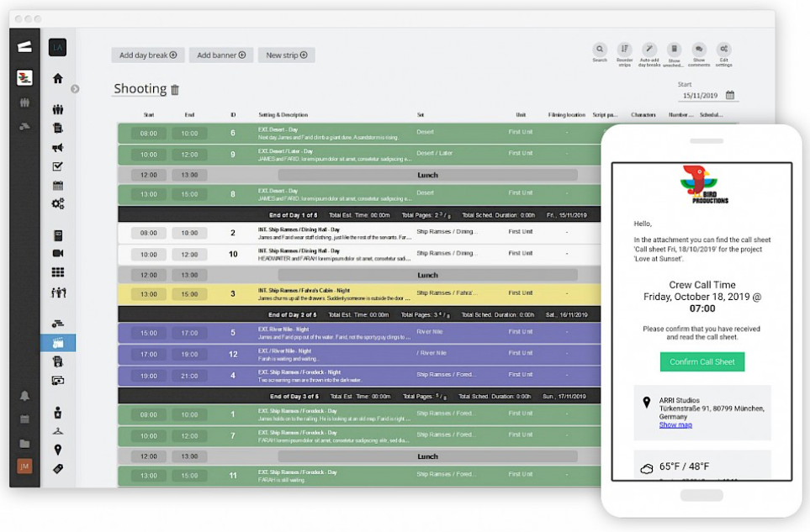Open the megaphone announcements icon in sidebar
Screen dimensions: 810x532
point(58,148)
